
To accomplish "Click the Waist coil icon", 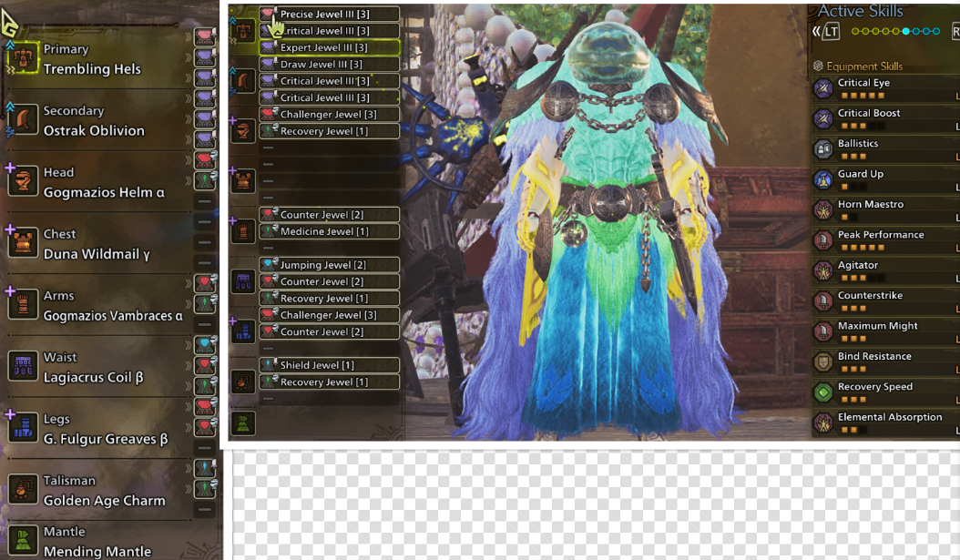I will [23, 367].
